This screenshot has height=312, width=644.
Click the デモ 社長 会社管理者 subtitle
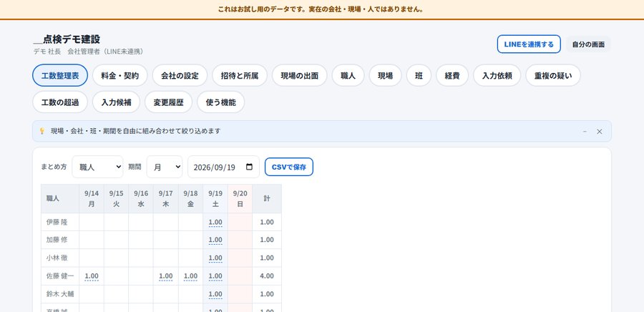tap(88, 52)
